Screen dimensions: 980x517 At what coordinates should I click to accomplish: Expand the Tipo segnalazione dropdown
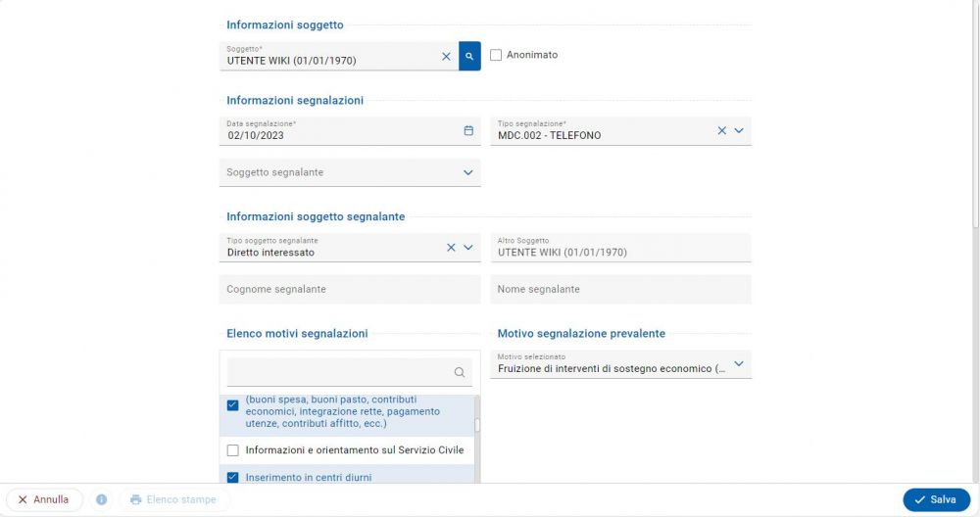pos(739,130)
